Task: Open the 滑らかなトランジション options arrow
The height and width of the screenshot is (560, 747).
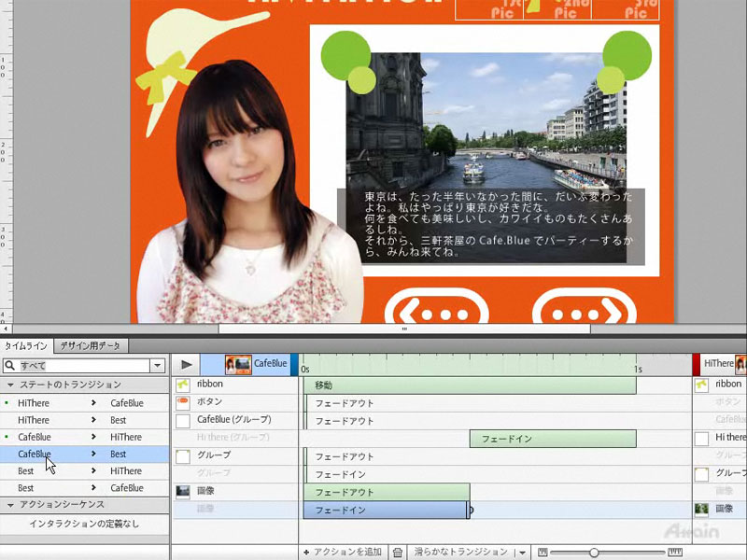Action: point(521,553)
